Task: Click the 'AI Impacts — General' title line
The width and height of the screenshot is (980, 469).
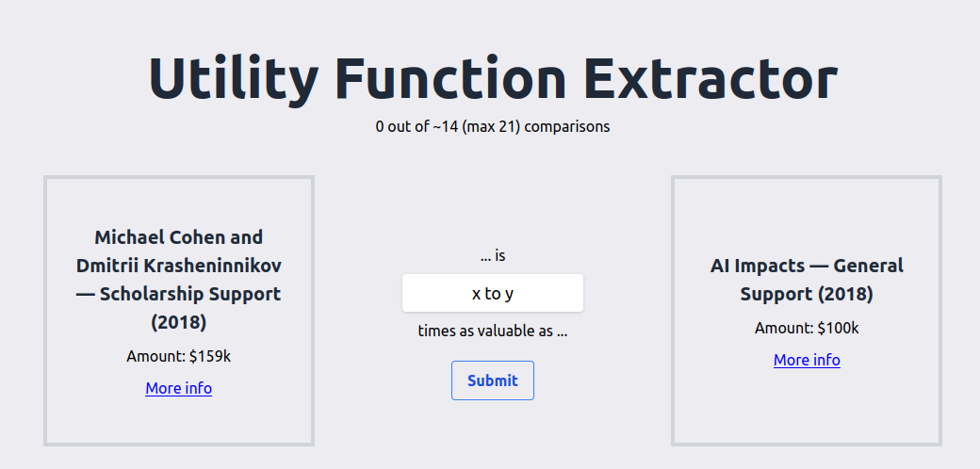Action: point(807,266)
